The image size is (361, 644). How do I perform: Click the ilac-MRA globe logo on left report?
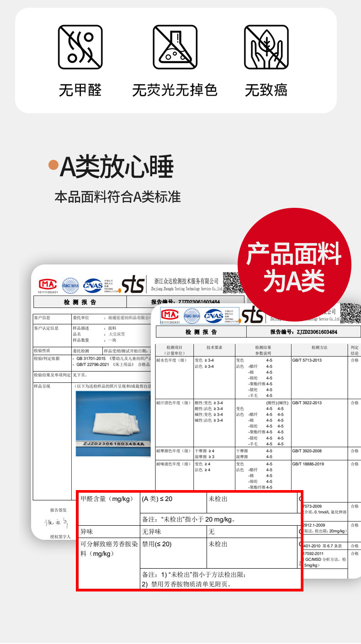tap(70, 285)
